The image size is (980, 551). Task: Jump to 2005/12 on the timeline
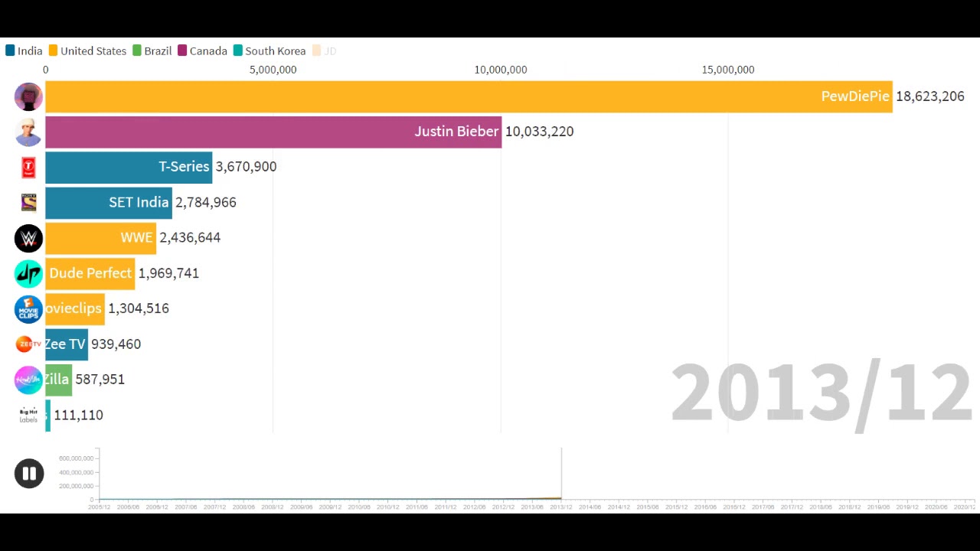99,507
